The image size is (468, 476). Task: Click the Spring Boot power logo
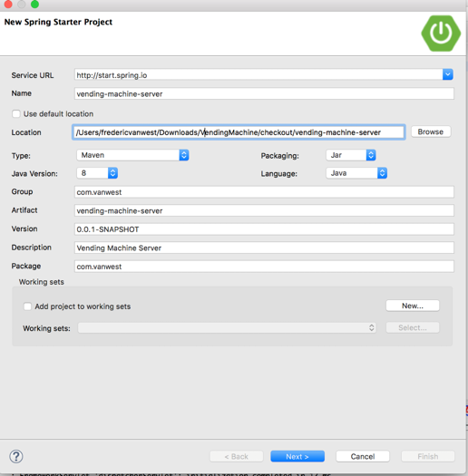[441, 33]
